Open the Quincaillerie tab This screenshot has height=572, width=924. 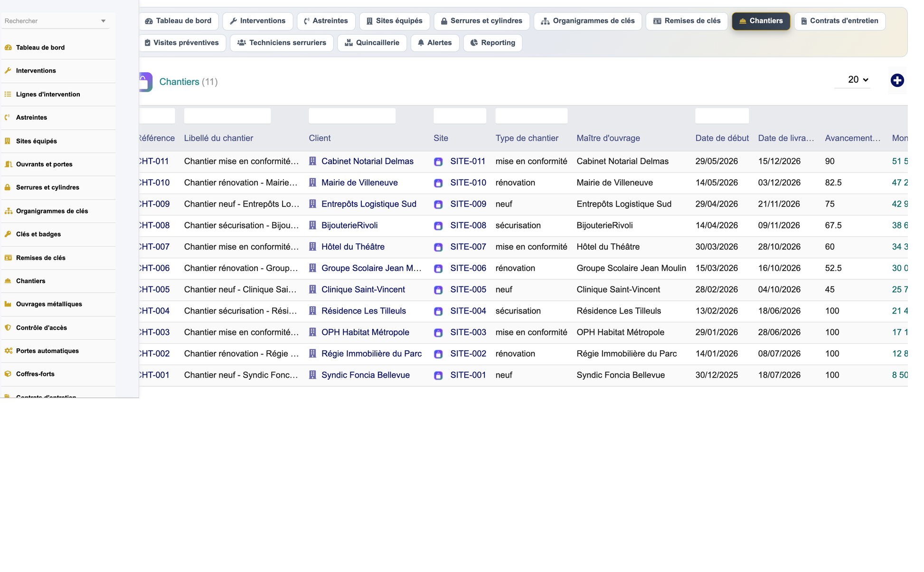point(372,43)
